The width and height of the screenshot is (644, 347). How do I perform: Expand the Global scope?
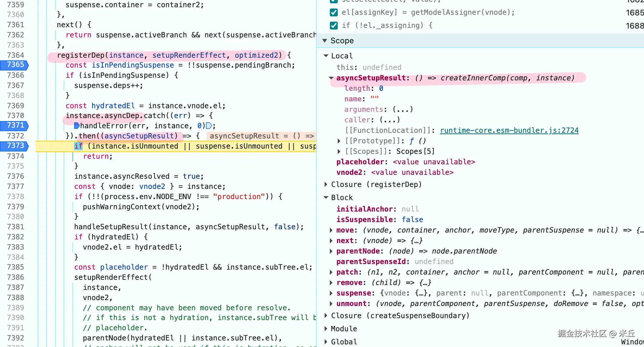(326, 342)
